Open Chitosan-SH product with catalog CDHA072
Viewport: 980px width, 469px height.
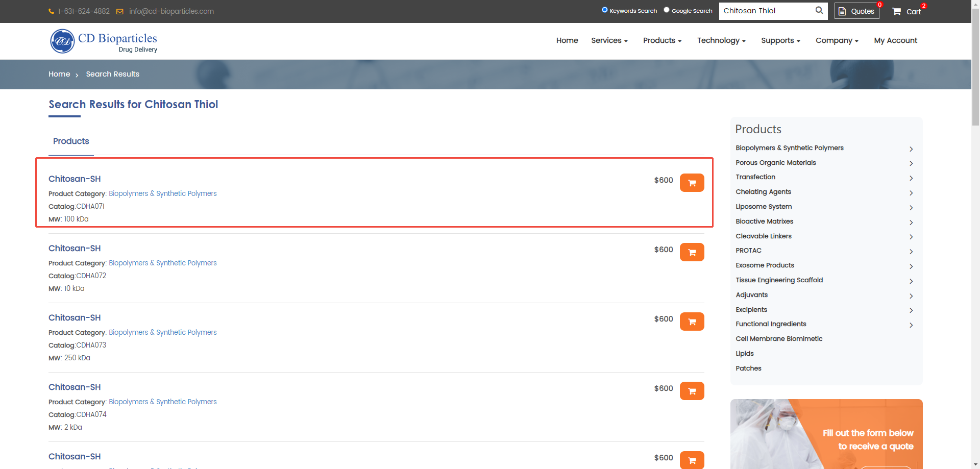pyautogui.click(x=75, y=249)
